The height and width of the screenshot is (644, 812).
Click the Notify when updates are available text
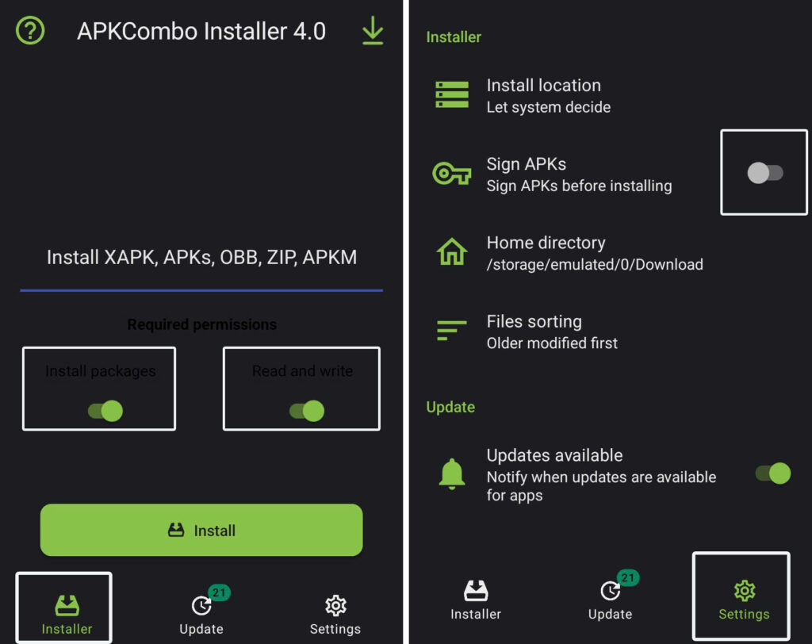pyautogui.click(x=601, y=485)
